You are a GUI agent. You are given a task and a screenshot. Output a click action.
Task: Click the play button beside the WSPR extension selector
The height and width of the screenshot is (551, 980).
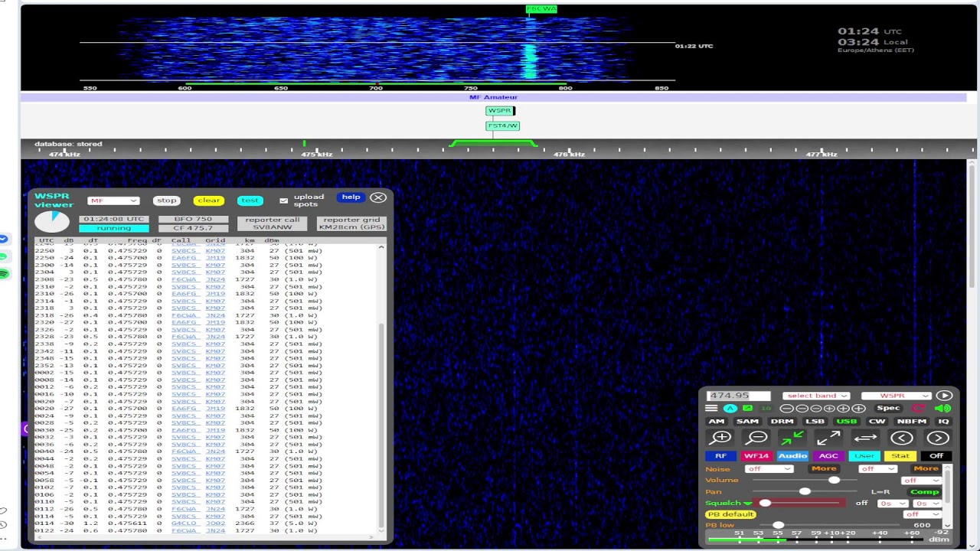pyautogui.click(x=945, y=396)
